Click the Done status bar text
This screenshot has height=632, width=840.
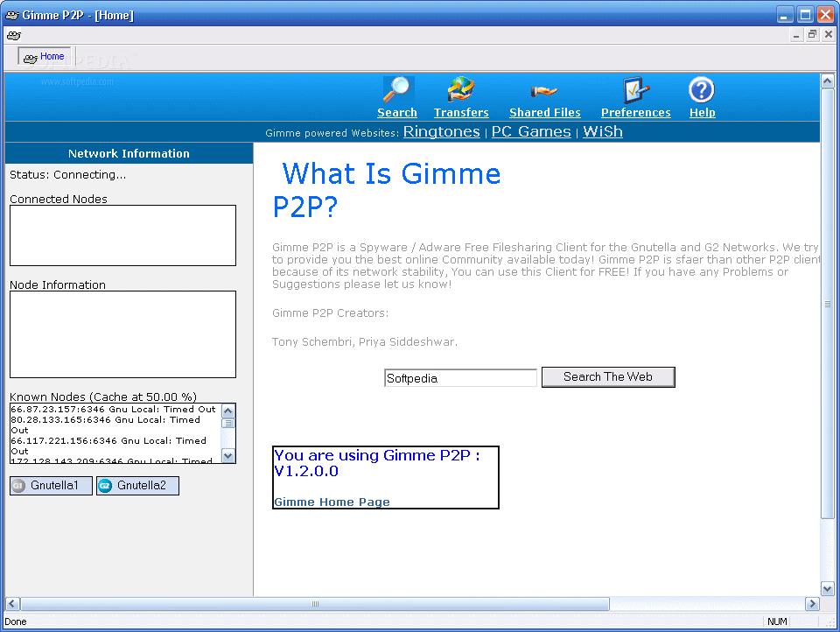tap(16, 621)
